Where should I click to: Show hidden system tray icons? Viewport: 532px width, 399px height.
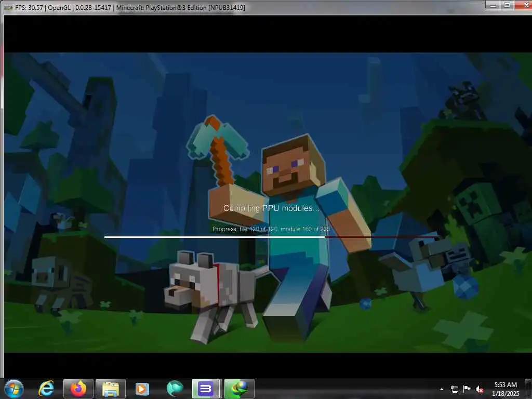coord(442,389)
